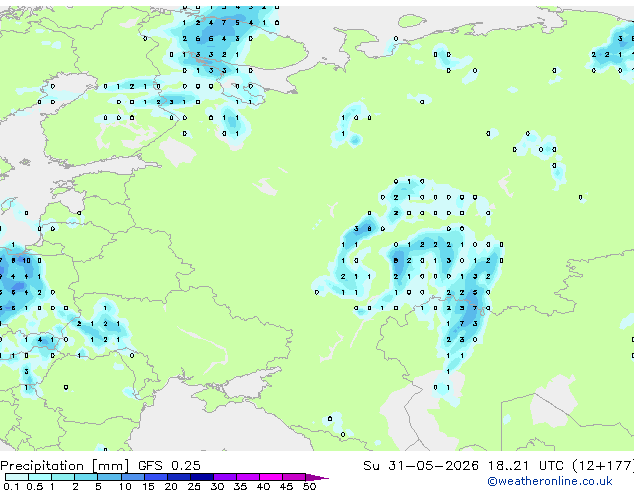Click the 2 to 5 legend swatch
The image size is (634, 490).
coord(86,477)
